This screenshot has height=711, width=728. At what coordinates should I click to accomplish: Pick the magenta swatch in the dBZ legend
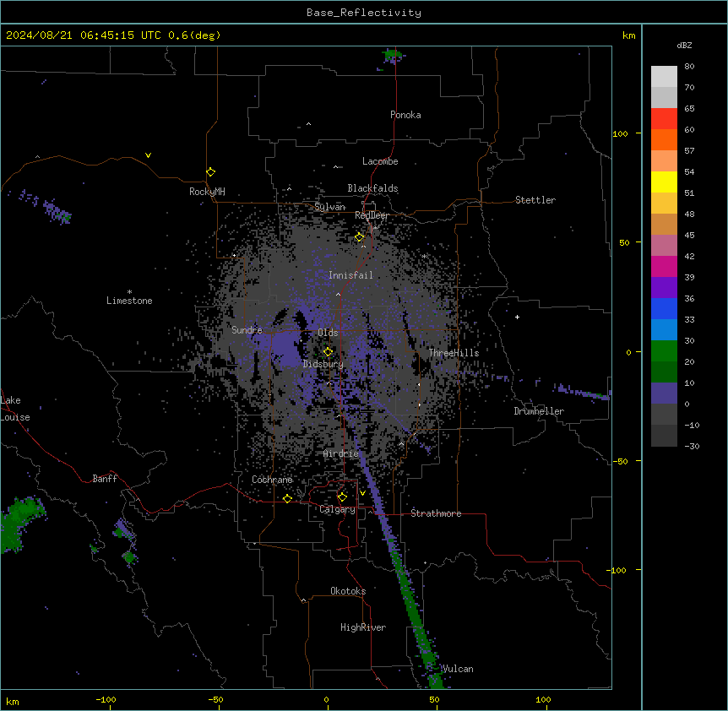point(664,266)
